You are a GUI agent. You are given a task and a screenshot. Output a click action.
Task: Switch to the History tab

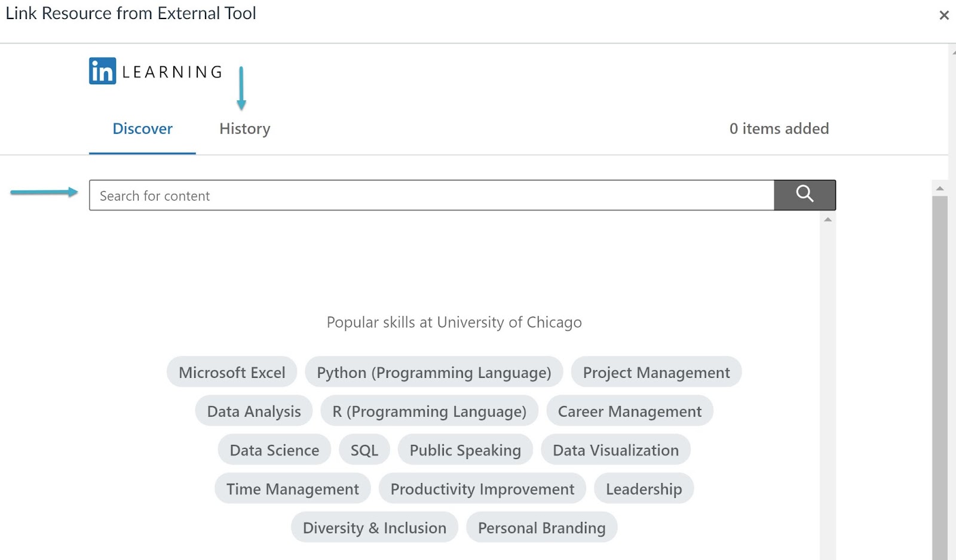244,129
